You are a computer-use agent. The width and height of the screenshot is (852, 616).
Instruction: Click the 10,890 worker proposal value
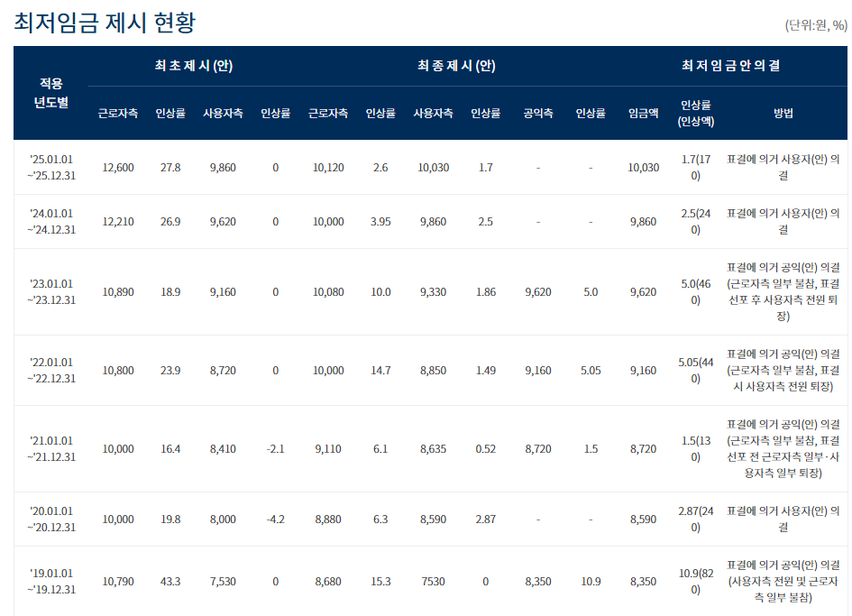tap(118, 292)
